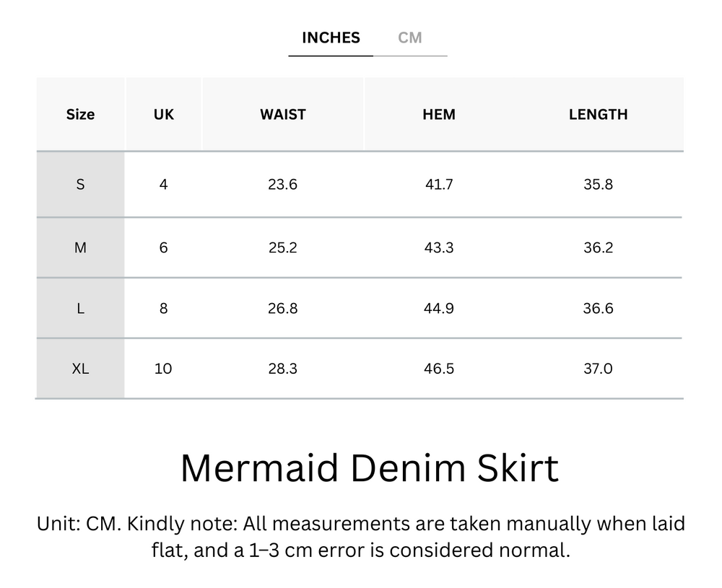Image resolution: width=722 pixels, height=588 pixels.
Task: Click the UK size 10 cell
Action: point(163,369)
